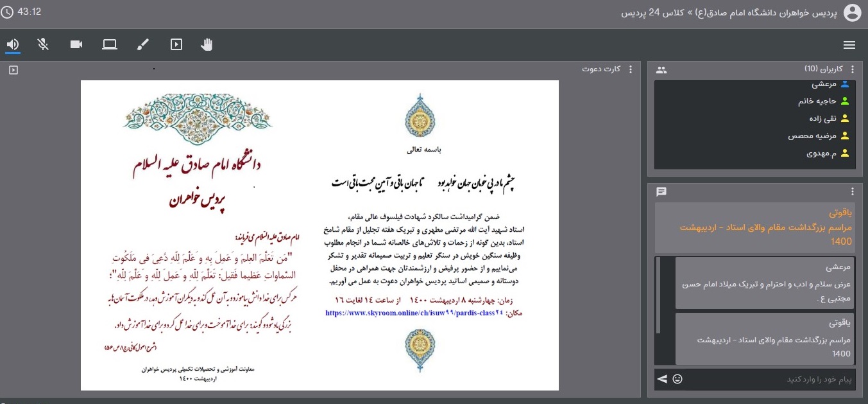
Task: Click the pinned message from یاقوتی
Action: pos(755,227)
